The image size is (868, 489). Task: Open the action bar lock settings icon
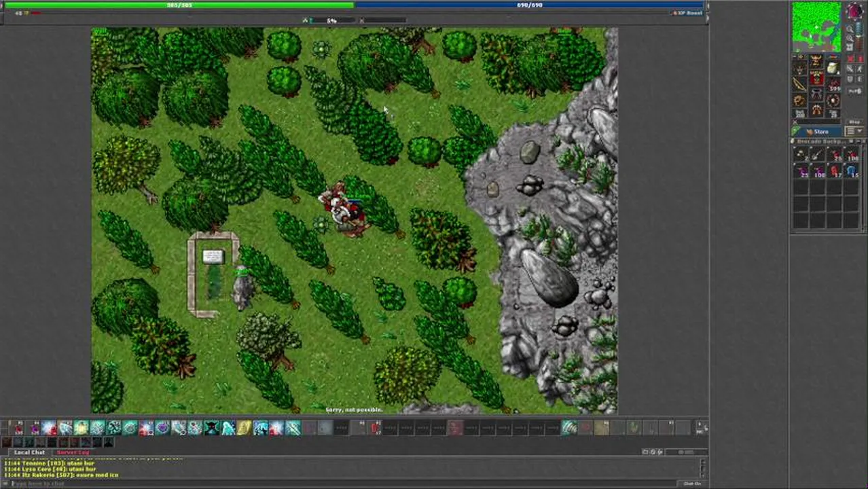pyautogui.click(x=702, y=427)
